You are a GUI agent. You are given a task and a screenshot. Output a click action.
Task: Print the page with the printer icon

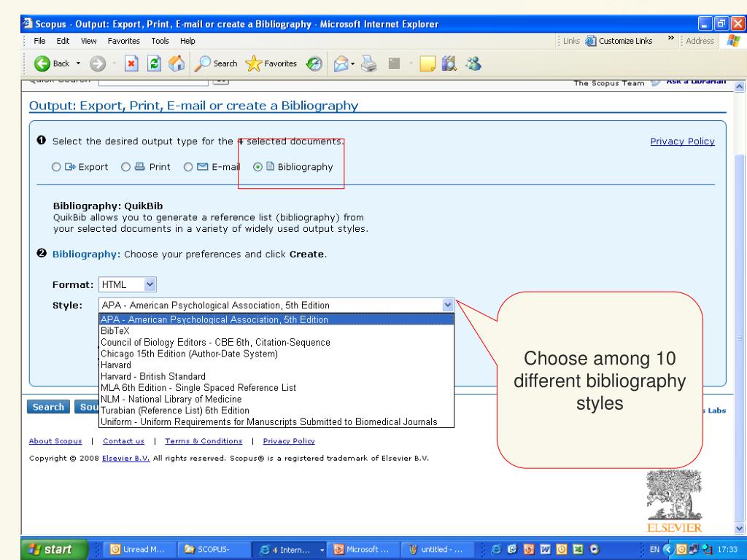pyautogui.click(x=368, y=63)
